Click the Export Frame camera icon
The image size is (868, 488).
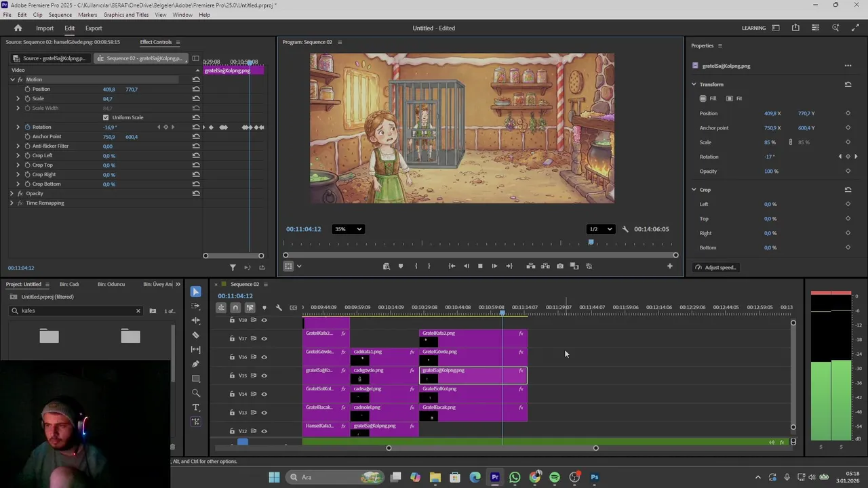point(560,266)
